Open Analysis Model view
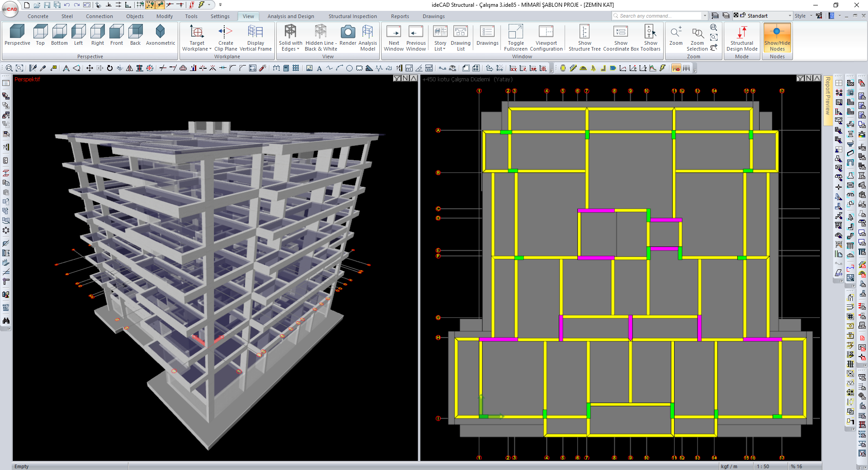Viewport: 868px width, 470px height. [x=368, y=37]
